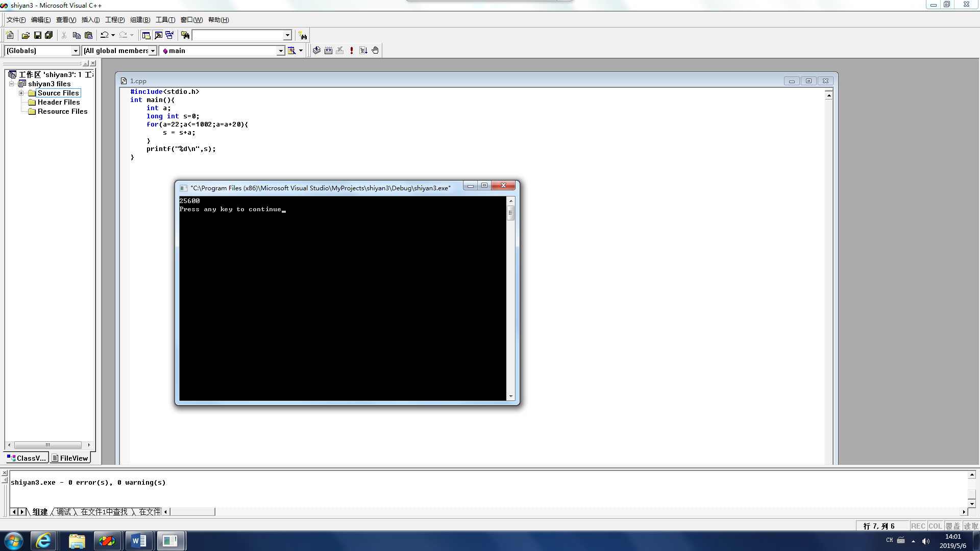This screenshot has height=551, width=980.
Task: Click the Open folder toolbar icon
Action: [x=26, y=35]
